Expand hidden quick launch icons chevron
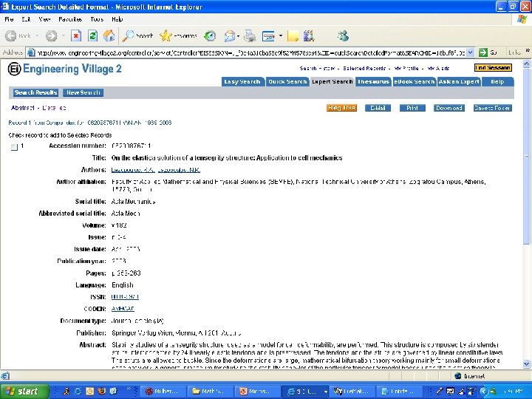532x399 pixels. [x=129, y=389]
